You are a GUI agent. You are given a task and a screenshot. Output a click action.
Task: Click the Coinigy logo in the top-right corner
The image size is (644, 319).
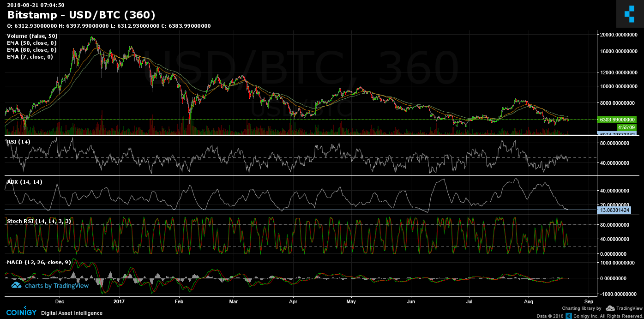tap(629, 14)
